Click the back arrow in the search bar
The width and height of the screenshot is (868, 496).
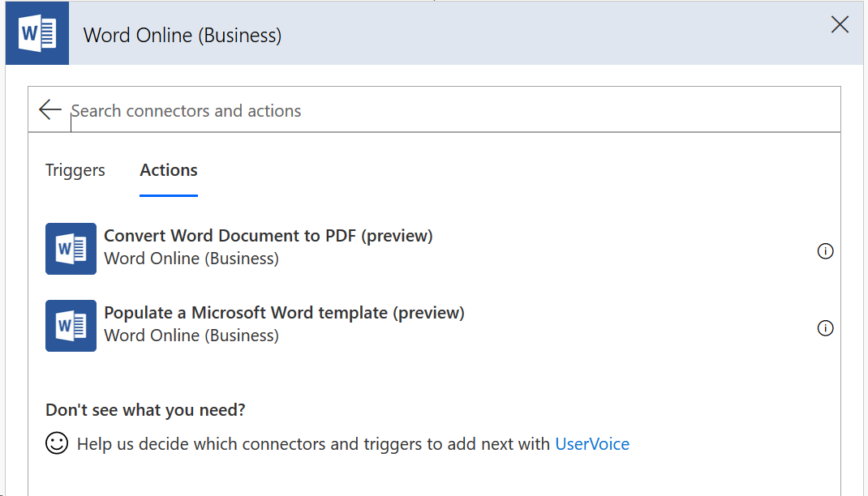point(50,109)
